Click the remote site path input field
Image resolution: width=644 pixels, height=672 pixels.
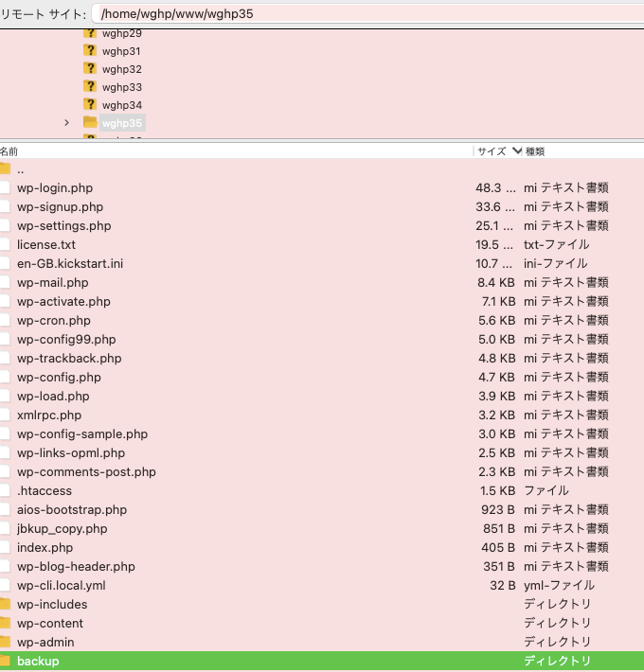coord(368,14)
